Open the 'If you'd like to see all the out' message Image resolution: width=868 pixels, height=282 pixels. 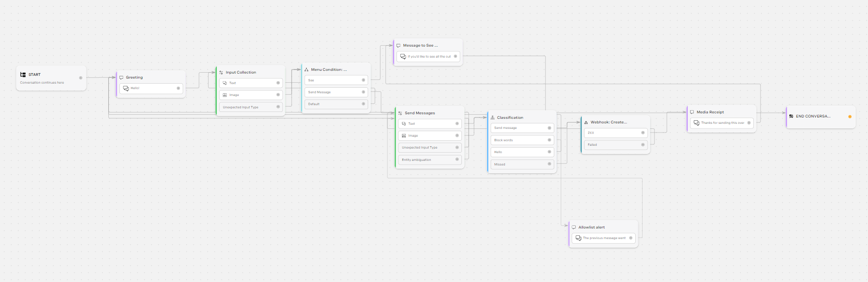pos(428,57)
